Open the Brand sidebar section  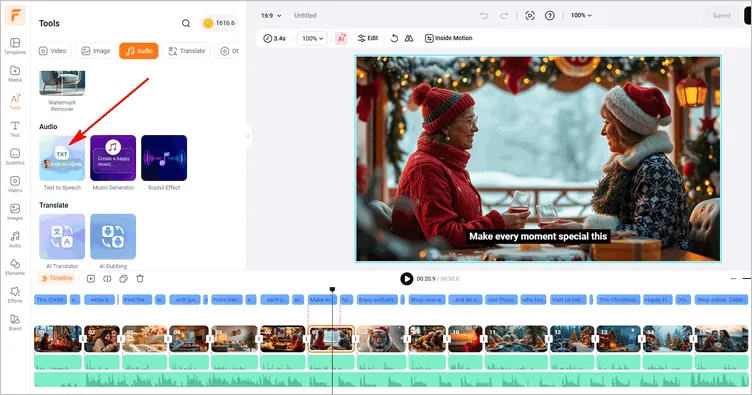pyautogui.click(x=15, y=322)
